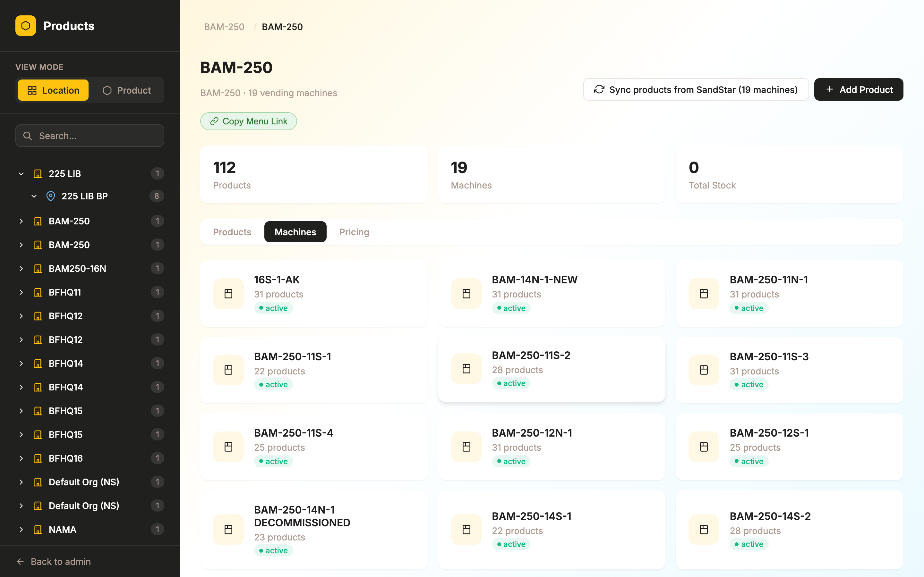Switch view mode to Product

pyautogui.click(x=127, y=90)
